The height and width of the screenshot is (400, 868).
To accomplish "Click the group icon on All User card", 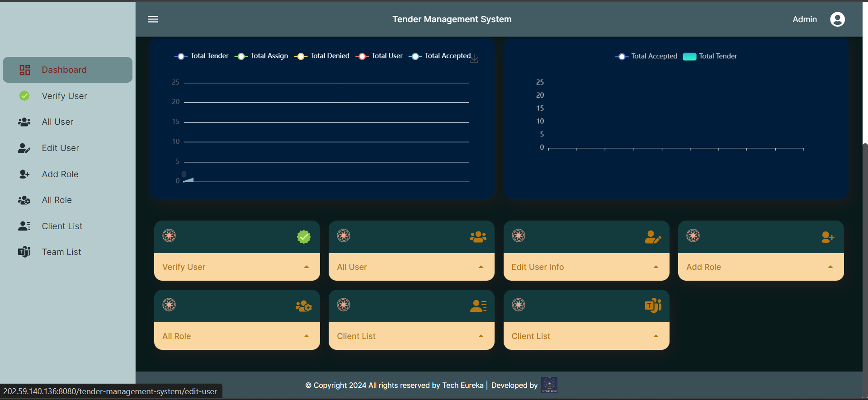I will [478, 236].
